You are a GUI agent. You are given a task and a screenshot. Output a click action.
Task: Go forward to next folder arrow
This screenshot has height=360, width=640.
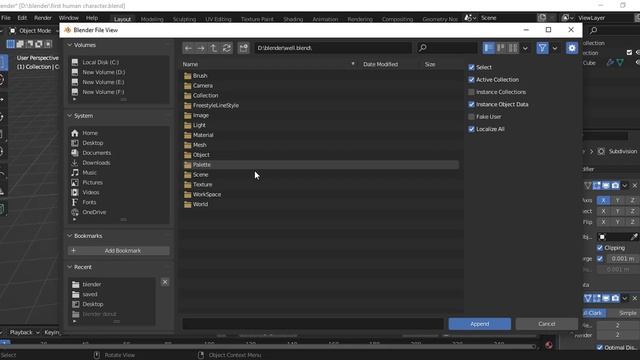pyautogui.click(x=201, y=48)
